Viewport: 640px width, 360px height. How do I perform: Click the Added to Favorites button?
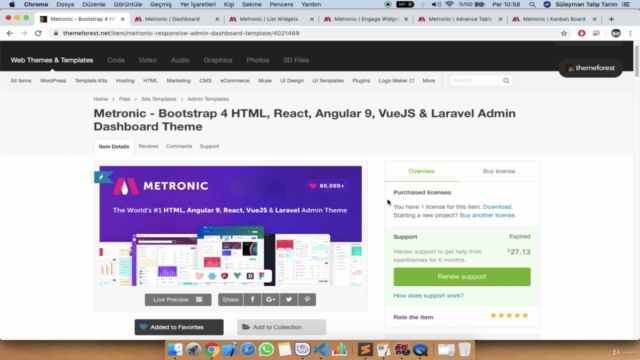(179, 327)
